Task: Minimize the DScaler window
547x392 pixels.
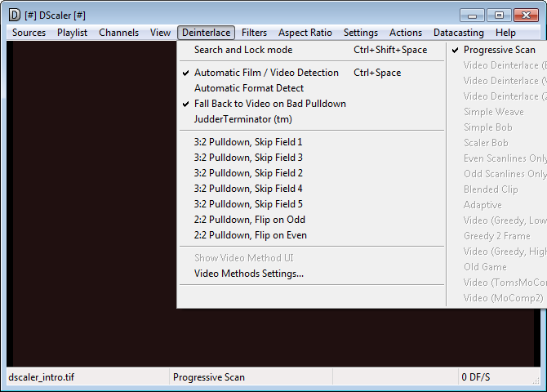Action: tap(473, 16)
